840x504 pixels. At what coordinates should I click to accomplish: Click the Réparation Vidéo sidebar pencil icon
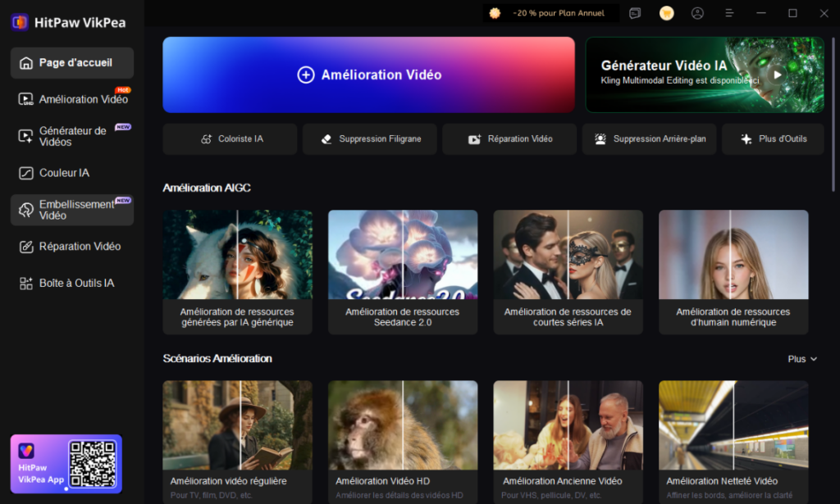click(25, 247)
